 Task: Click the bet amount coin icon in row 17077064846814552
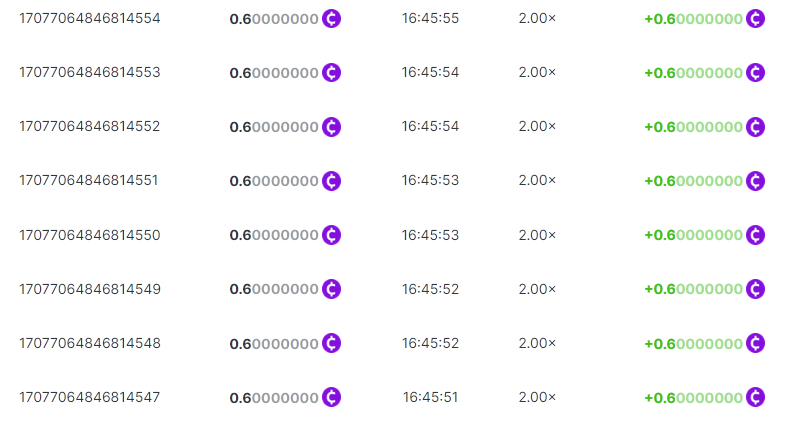pyautogui.click(x=332, y=127)
